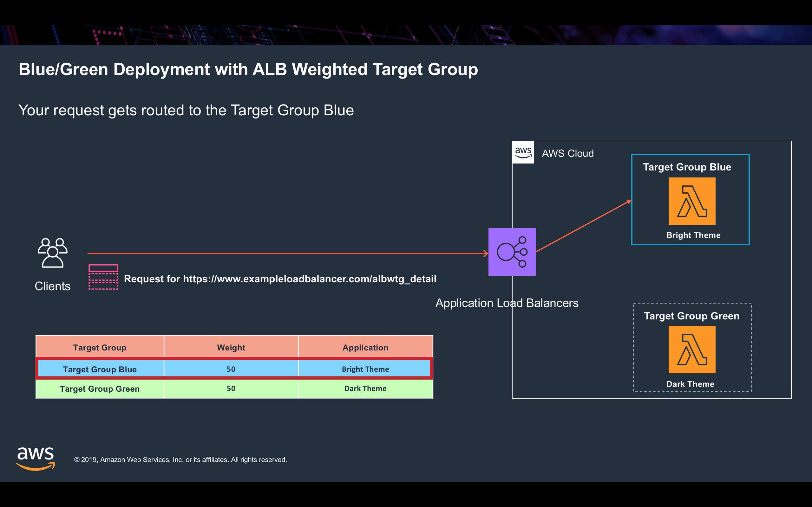Select the Target Group Blue table cell
The height and width of the screenshot is (507, 812).
tap(100, 369)
